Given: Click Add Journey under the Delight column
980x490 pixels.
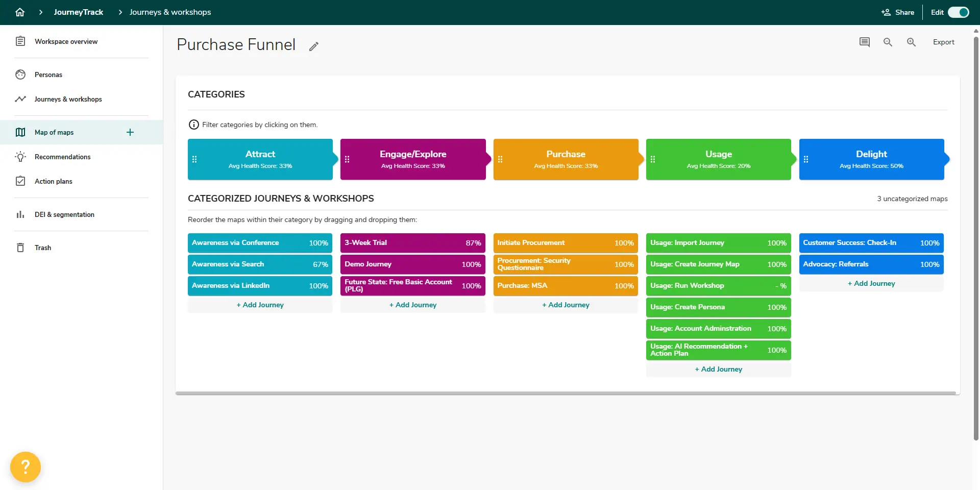Looking at the screenshot, I should click(871, 283).
